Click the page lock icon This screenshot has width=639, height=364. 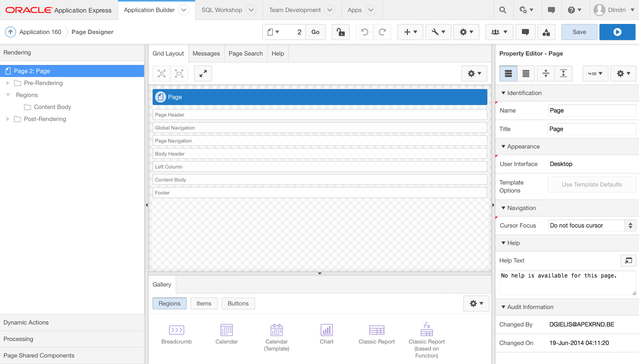(341, 32)
